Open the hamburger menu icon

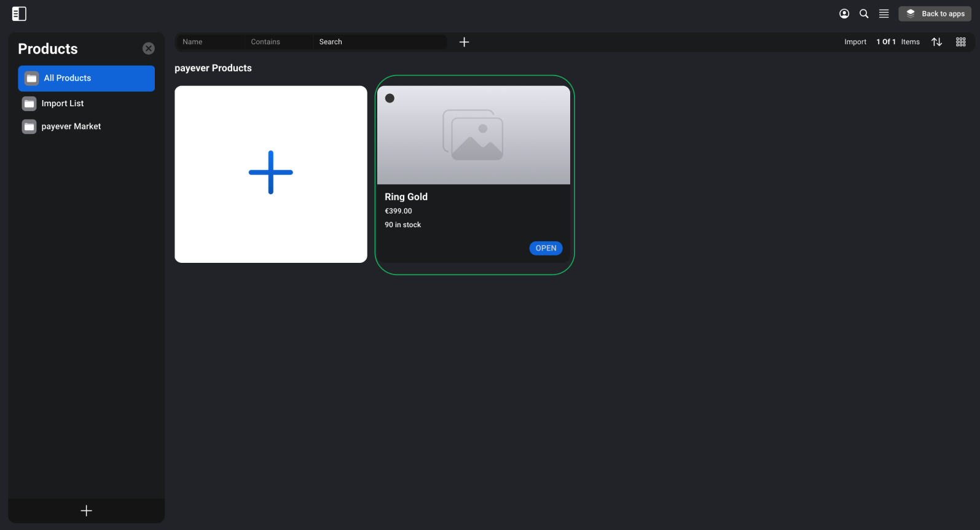(884, 14)
